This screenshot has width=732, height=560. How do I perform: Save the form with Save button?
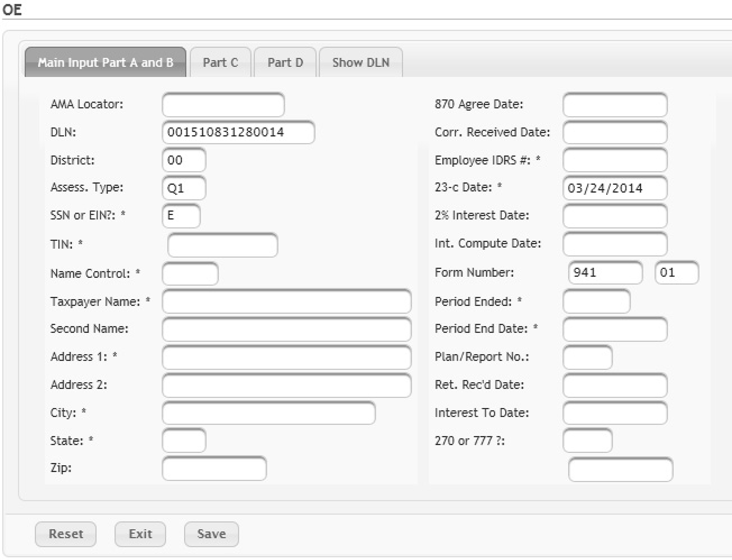(x=211, y=534)
